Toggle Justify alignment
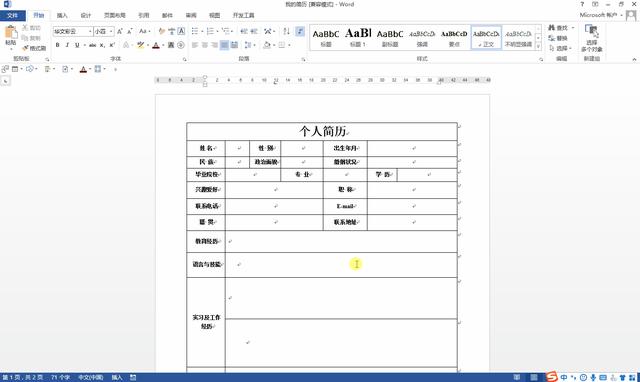This screenshot has width=640, height=382. [x=224, y=45]
